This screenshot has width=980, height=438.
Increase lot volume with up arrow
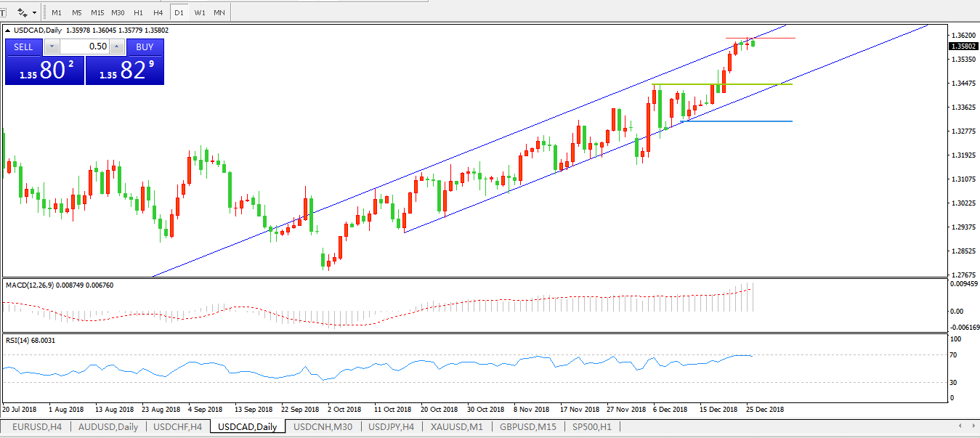116,47
